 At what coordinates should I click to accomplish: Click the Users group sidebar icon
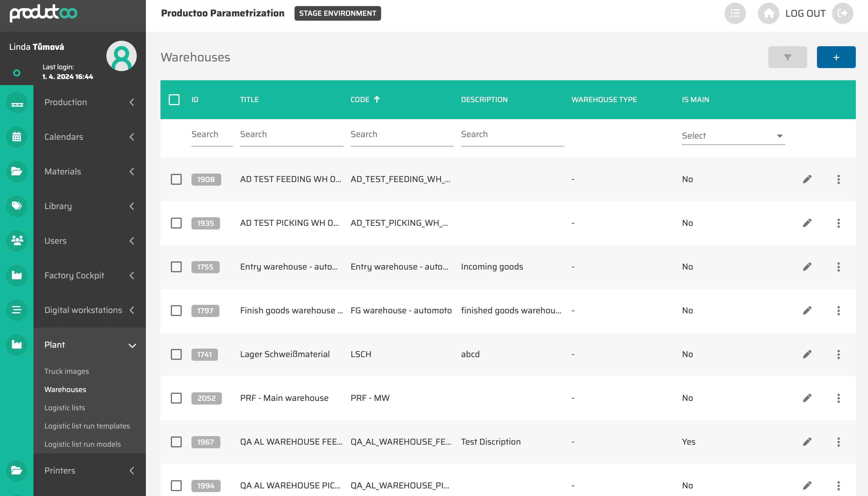point(17,241)
